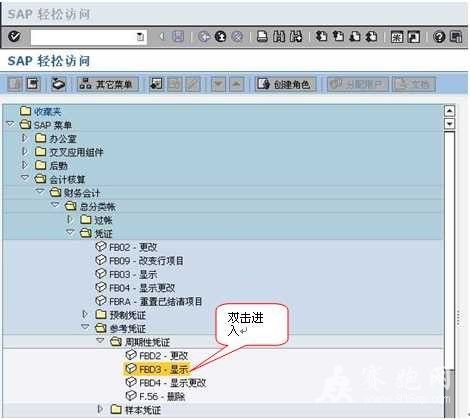Click the First page navigation icon
This screenshot has height=419, width=470.
(x=321, y=36)
